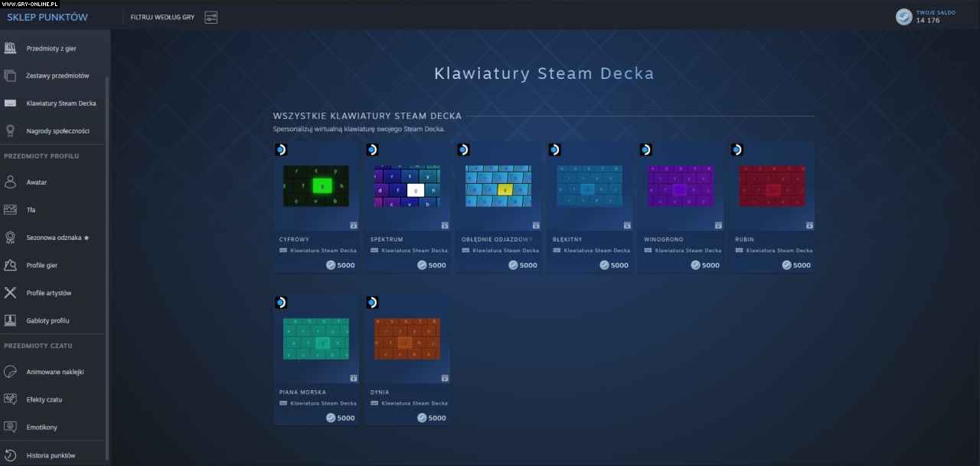Click the Awatar person icon
Viewport: 980px width, 466px height.
pyautogui.click(x=10, y=182)
